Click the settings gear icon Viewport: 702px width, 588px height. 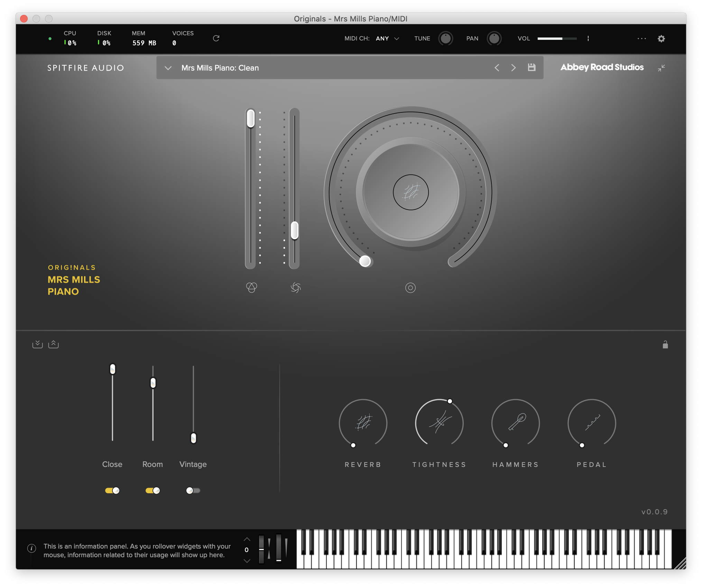pos(661,38)
